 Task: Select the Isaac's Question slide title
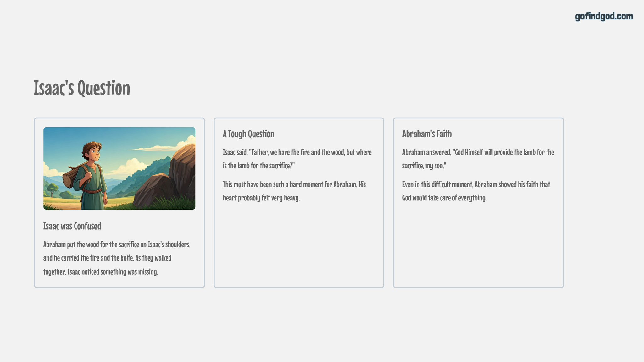pyautogui.click(x=82, y=88)
